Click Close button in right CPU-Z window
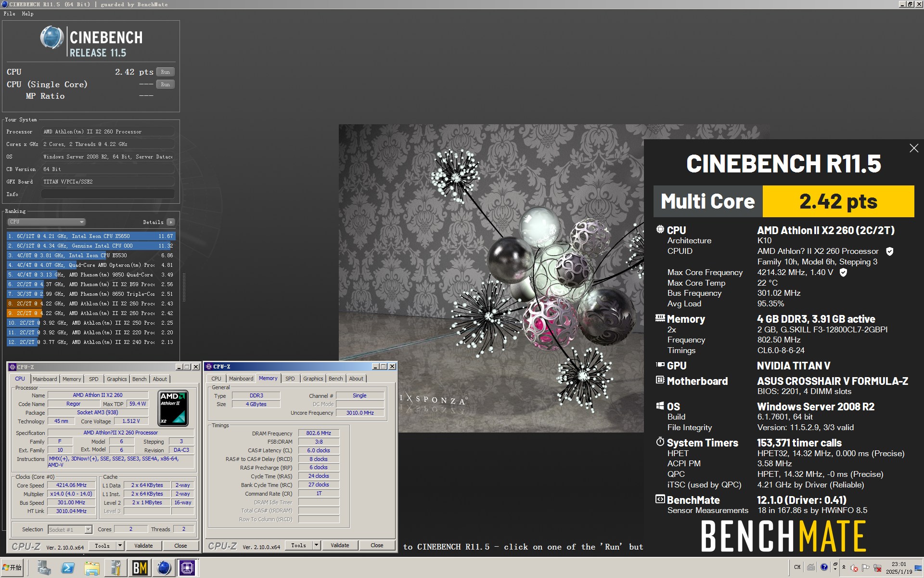 tap(377, 545)
